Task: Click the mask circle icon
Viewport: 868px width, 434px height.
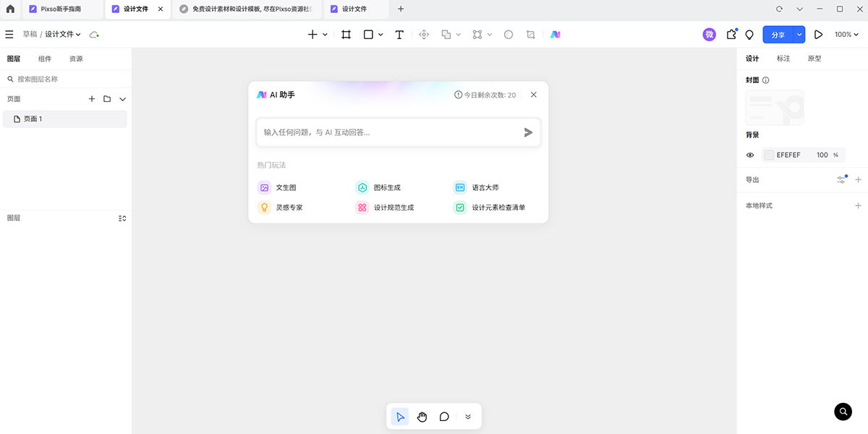Action: 509,34
